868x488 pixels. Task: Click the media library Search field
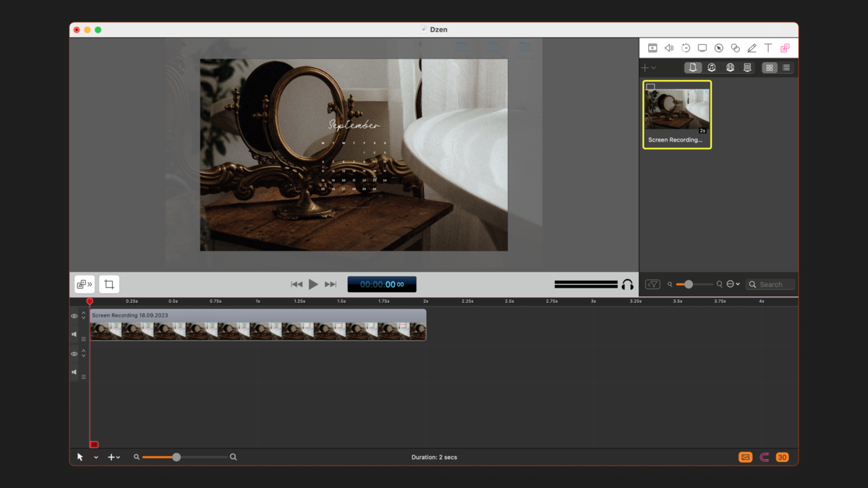(774, 284)
